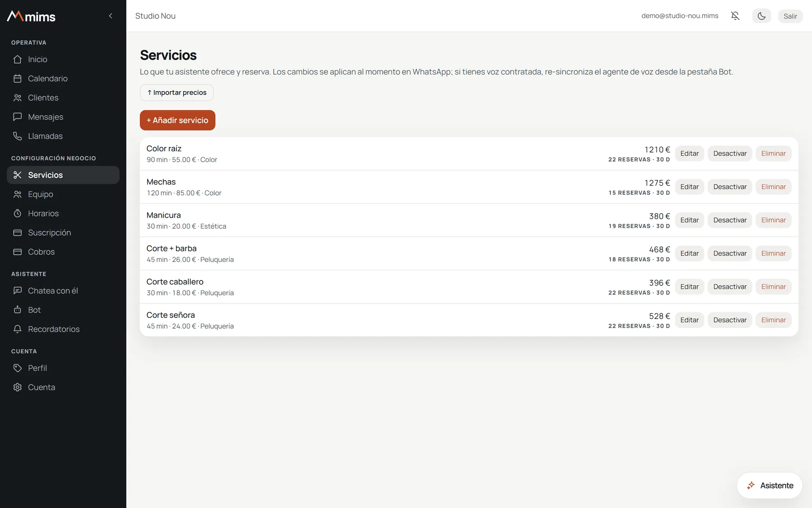Image resolution: width=812 pixels, height=508 pixels.
Task: Click the Cobros card icon
Action: (x=18, y=252)
